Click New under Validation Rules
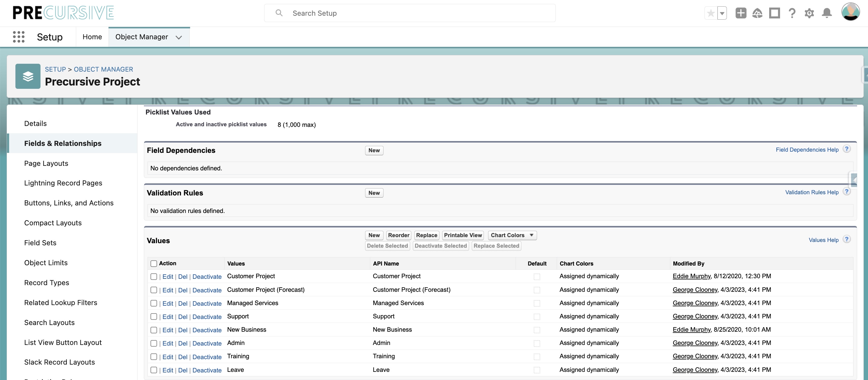 tap(374, 193)
